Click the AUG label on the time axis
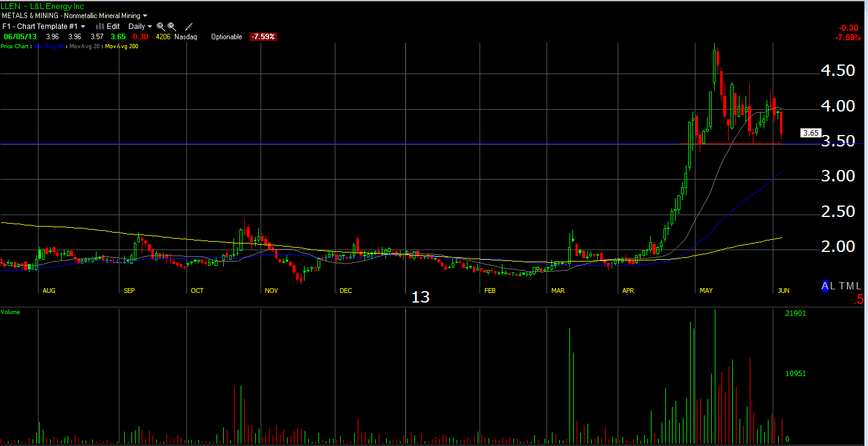This screenshot has width=868, height=446. point(49,291)
